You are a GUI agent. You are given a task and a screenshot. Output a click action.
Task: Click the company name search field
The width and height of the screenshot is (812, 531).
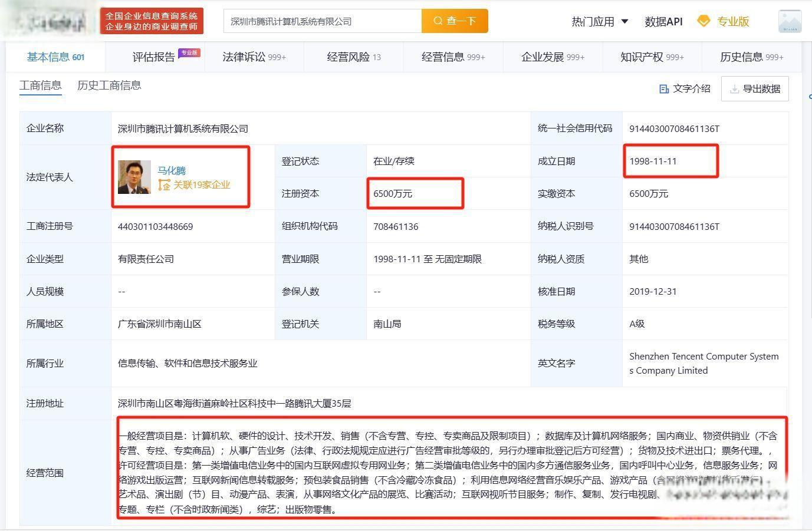coord(322,21)
